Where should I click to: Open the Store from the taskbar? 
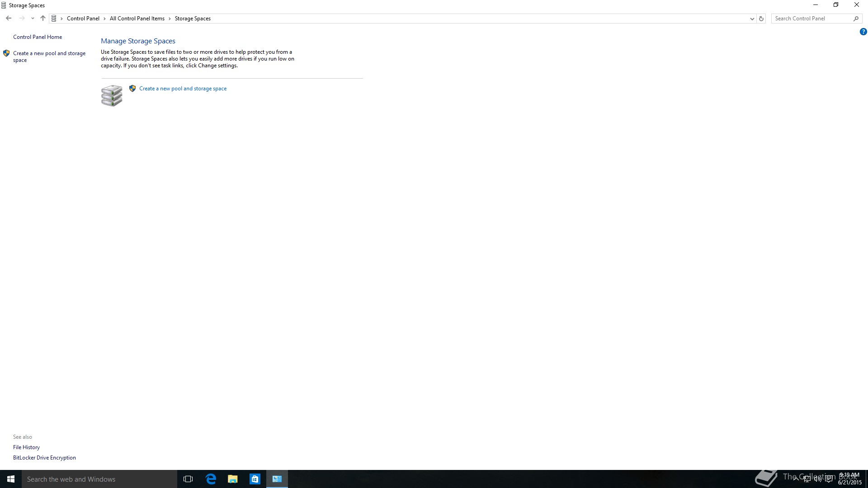tap(255, 479)
